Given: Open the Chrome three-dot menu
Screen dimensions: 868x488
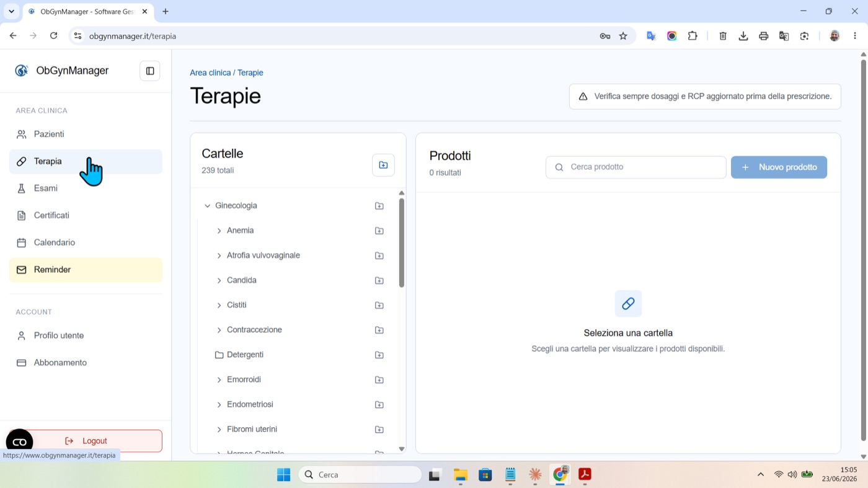Looking at the screenshot, I should pyautogui.click(x=855, y=36).
